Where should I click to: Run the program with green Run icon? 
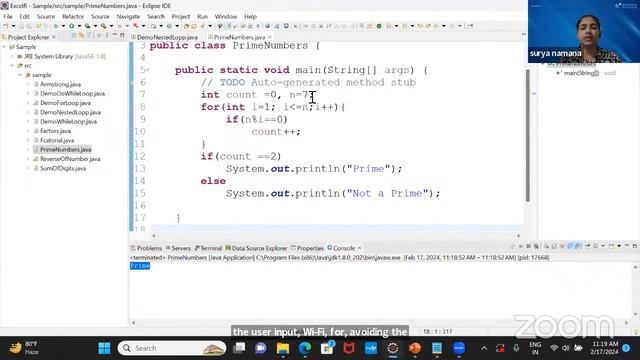[x=71, y=26]
